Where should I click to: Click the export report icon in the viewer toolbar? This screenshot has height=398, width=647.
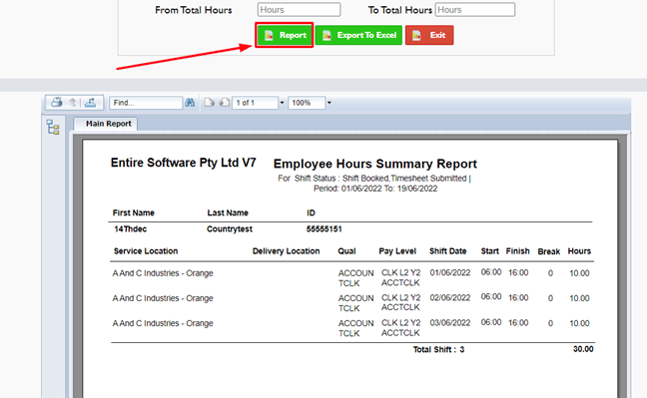point(90,102)
